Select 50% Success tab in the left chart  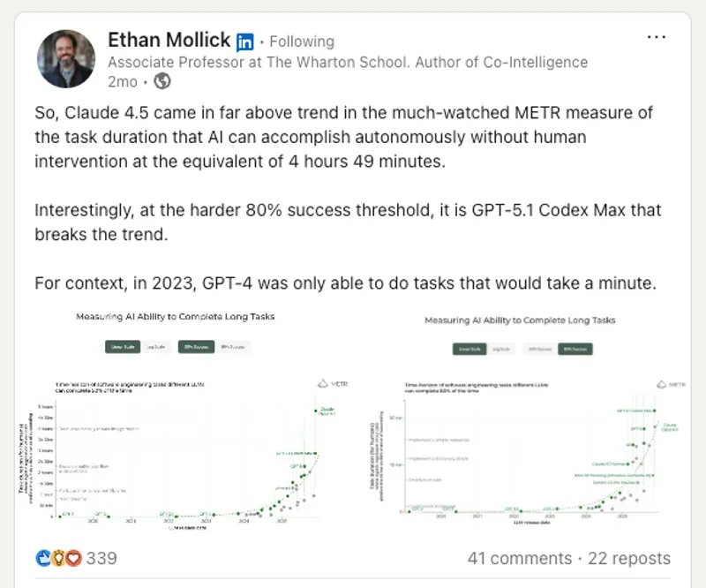[194, 347]
